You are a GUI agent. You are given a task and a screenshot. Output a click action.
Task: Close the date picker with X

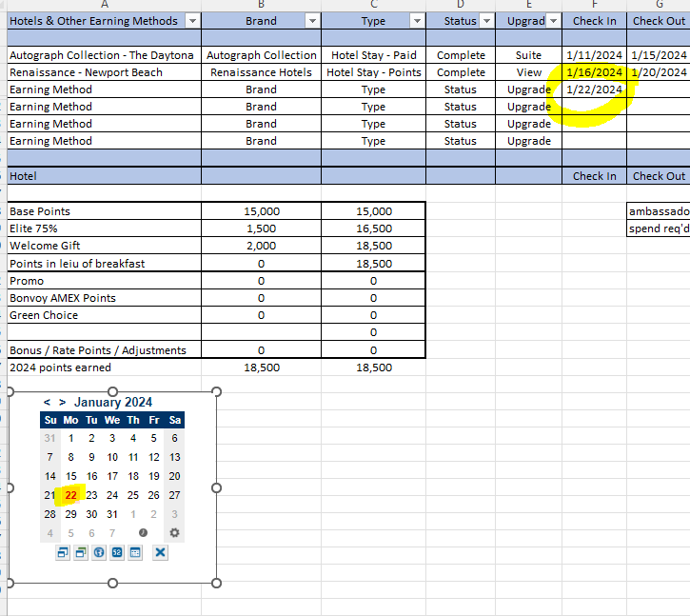point(160,552)
